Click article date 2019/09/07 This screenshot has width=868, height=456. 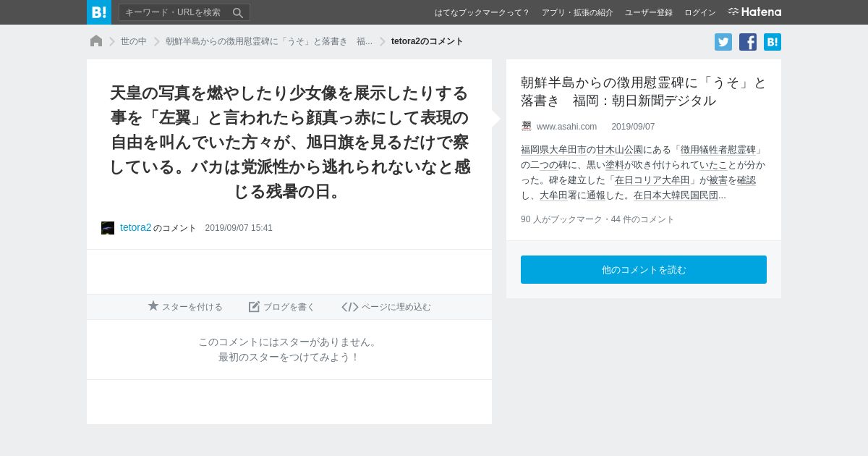(633, 127)
